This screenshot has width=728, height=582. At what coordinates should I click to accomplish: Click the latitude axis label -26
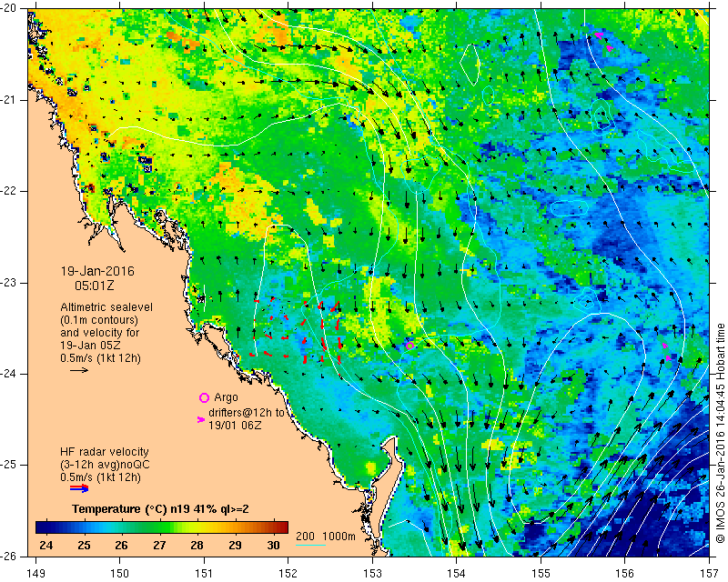tap(9, 556)
